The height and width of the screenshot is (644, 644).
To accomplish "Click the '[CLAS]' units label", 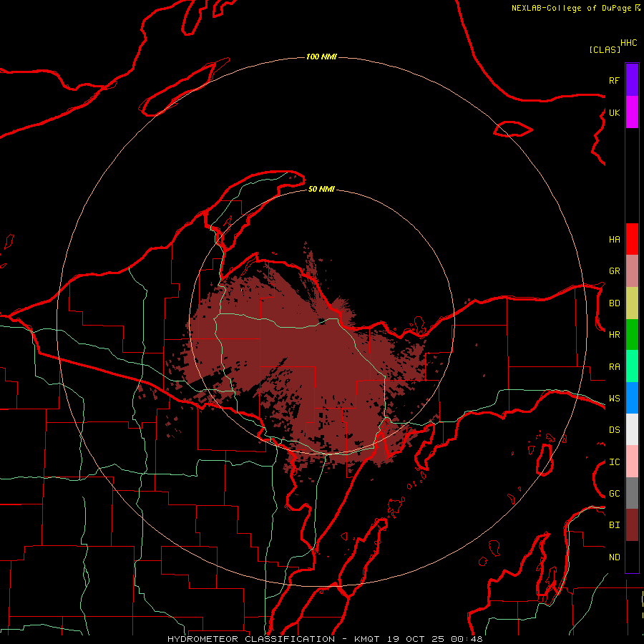I will pos(605,49).
